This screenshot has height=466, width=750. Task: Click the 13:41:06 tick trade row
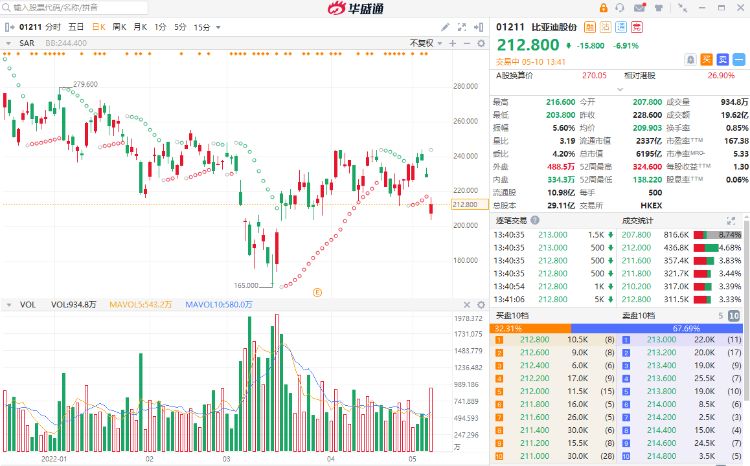(x=554, y=300)
